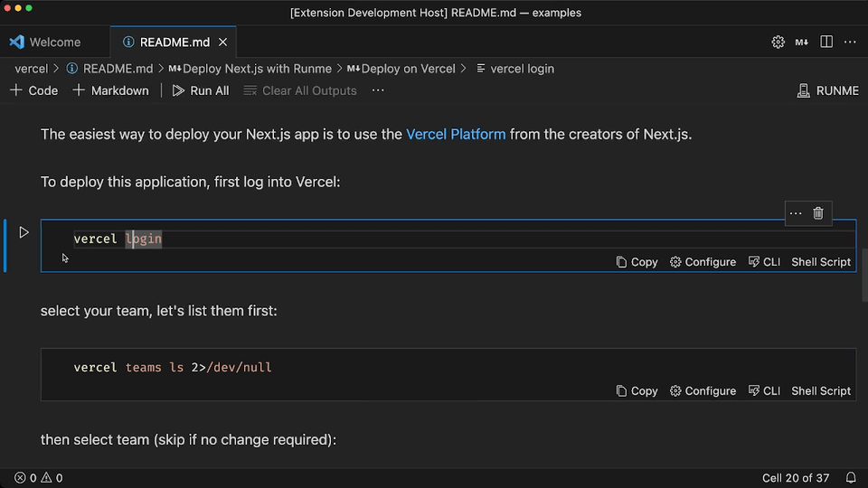
Task: Click inside the vercel login code editor
Action: (x=448, y=239)
